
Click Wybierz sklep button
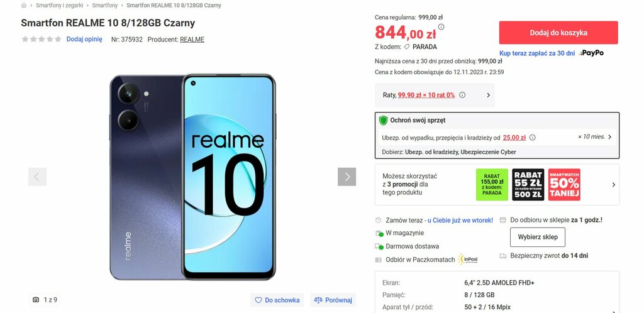[538, 237]
